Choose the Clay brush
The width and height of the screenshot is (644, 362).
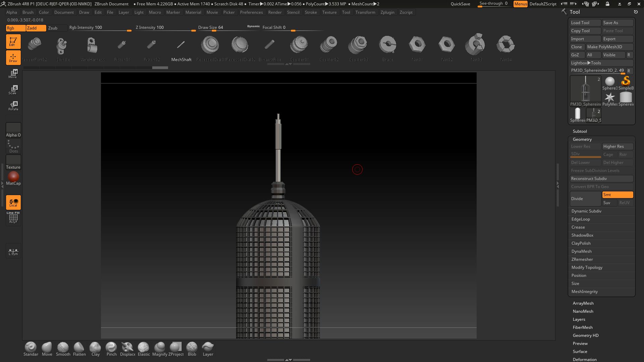[x=95, y=349]
